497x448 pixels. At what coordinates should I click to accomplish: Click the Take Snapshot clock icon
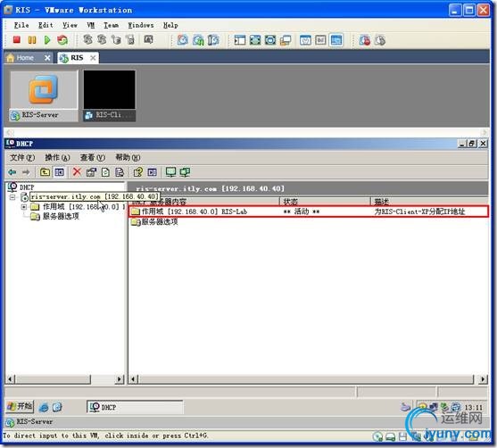tap(183, 40)
